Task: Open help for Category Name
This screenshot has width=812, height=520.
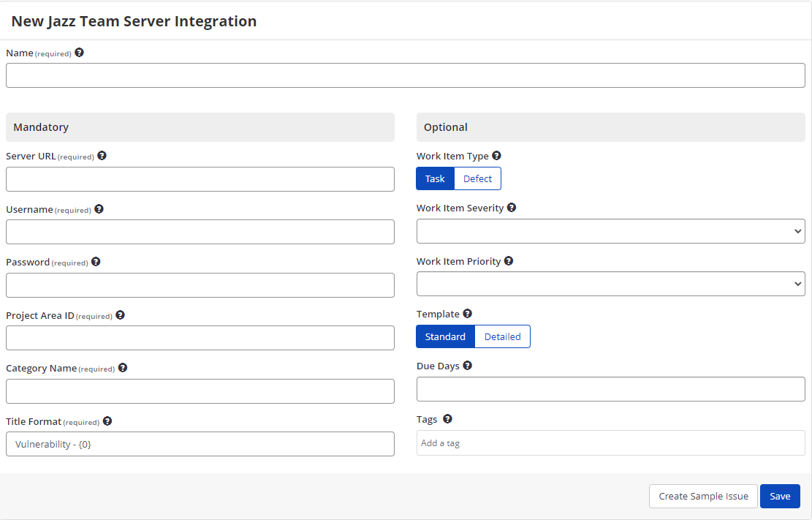Action: (x=122, y=367)
